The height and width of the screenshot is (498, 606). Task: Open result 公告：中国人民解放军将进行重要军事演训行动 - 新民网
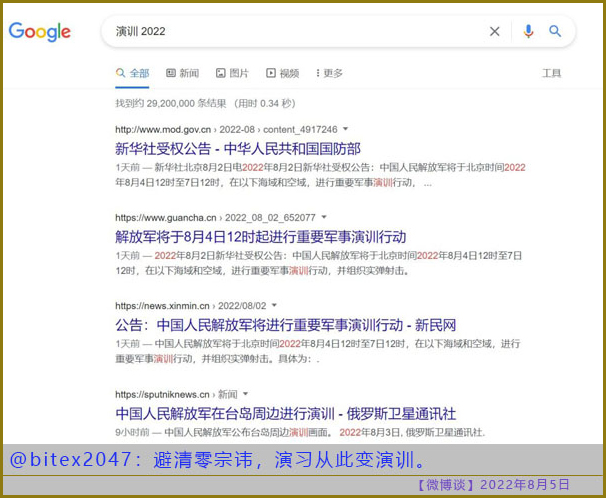coord(286,325)
